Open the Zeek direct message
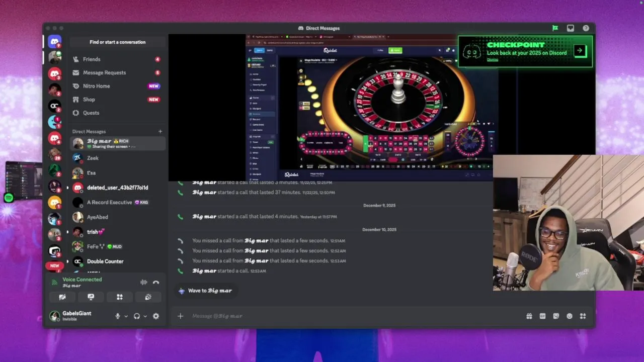644x362 pixels. (x=117, y=158)
